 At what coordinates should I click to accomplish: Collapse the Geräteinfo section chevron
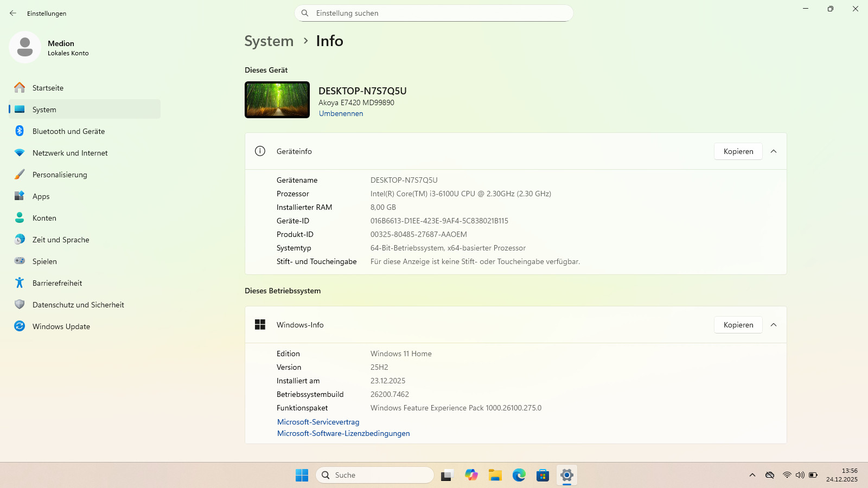774,151
